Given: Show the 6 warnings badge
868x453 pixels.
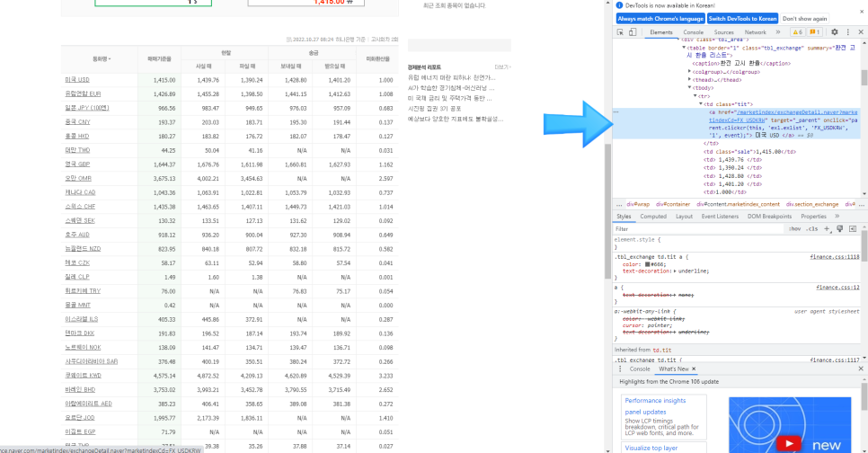Looking at the screenshot, I should tap(797, 32).
